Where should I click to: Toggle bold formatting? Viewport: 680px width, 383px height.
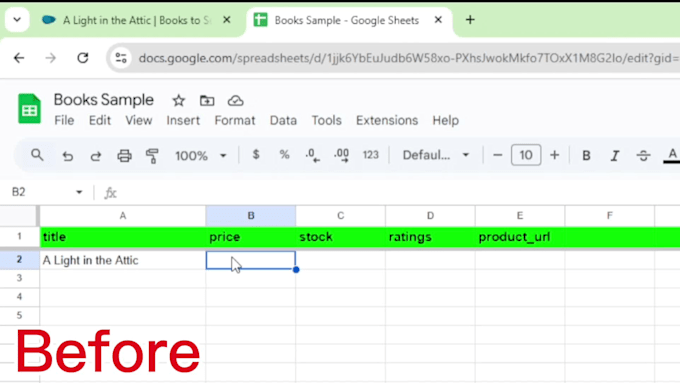pyautogui.click(x=586, y=155)
